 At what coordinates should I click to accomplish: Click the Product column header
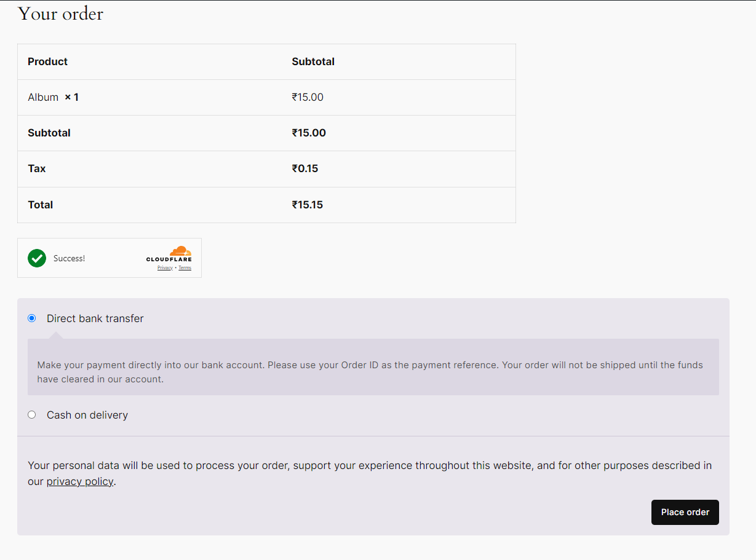[48, 61]
